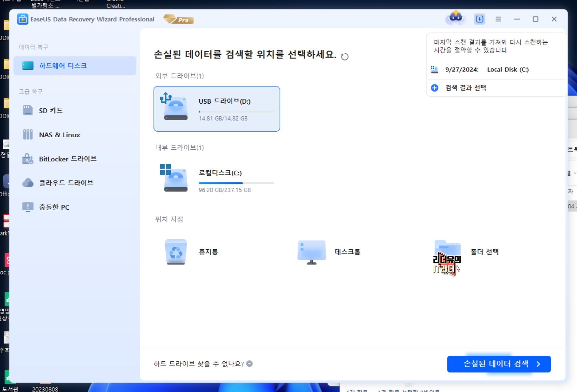Choose 폴더 선택 location option

click(x=484, y=252)
